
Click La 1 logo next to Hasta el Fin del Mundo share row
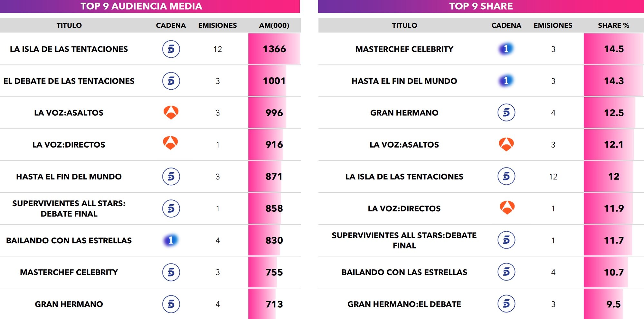(x=506, y=81)
